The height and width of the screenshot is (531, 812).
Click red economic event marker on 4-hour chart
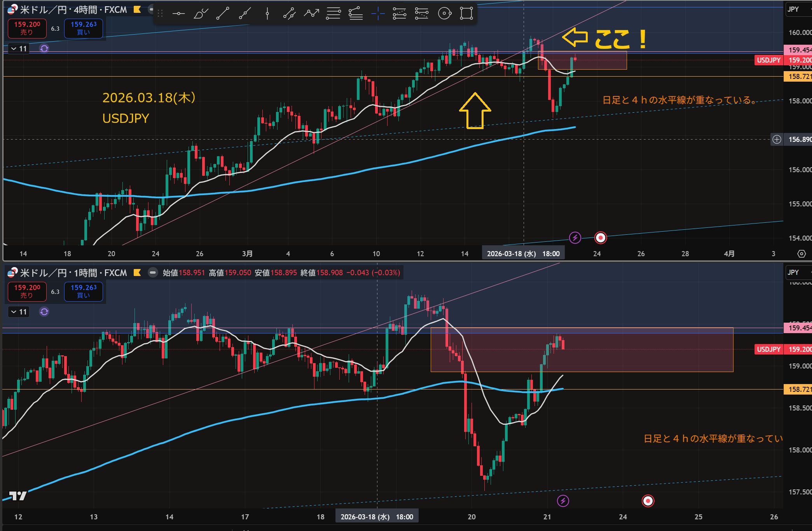[x=601, y=238]
